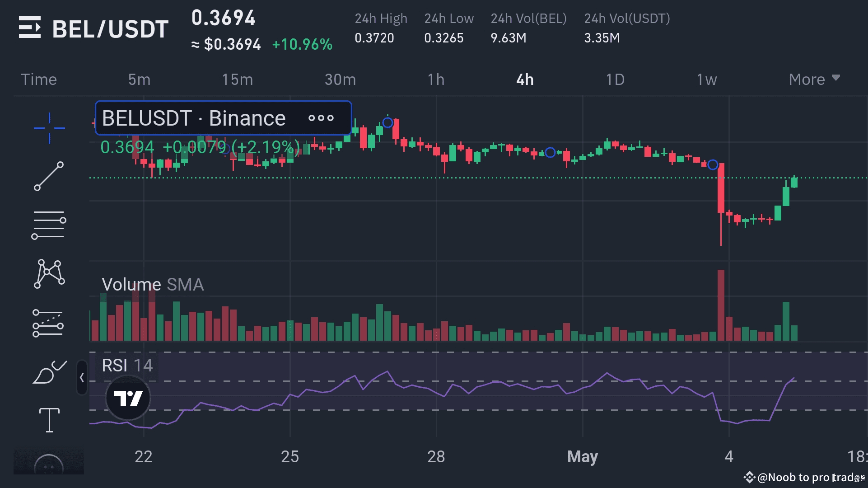Click the RSI 14 indicator label
The image size is (868, 488).
tap(127, 365)
